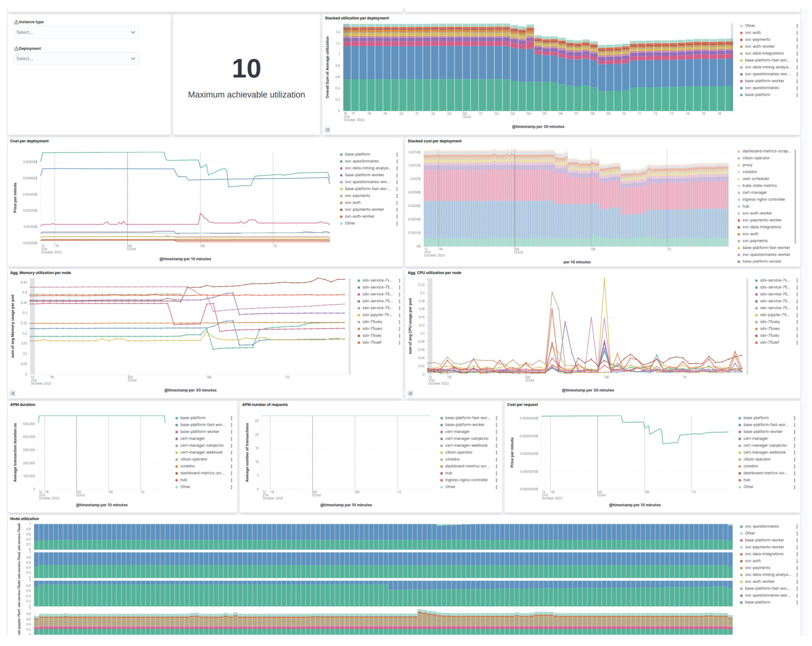Toggle base-platform series in Cost per deployment legend
The image size is (812, 646).
tap(357, 154)
